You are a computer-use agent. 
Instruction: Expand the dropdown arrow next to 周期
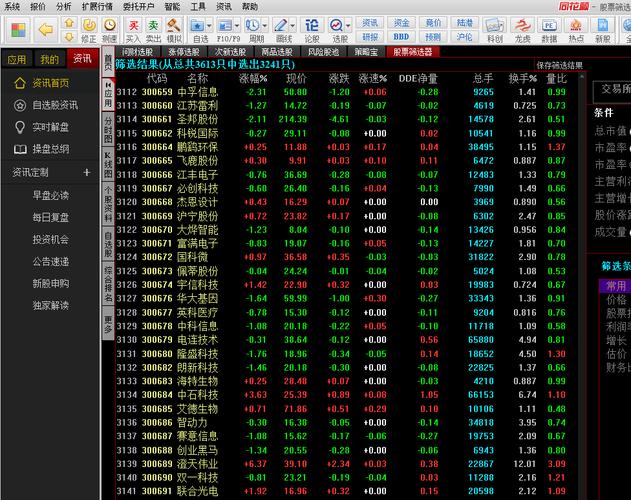[x=264, y=26]
